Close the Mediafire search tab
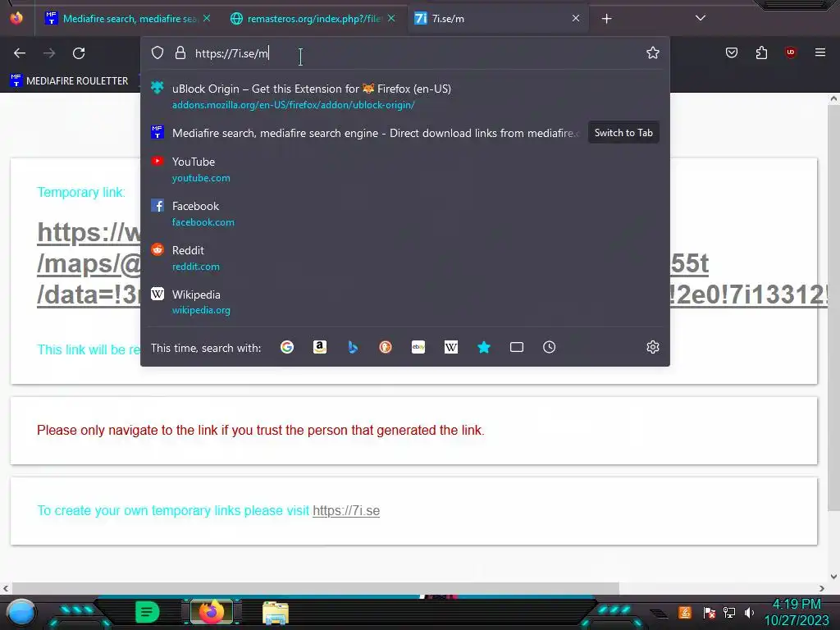The image size is (840, 630). click(x=207, y=18)
